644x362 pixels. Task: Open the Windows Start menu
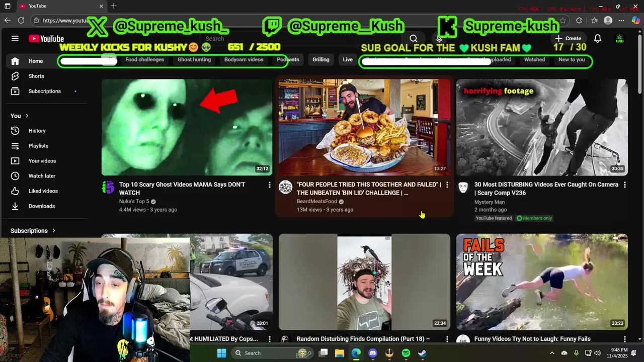point(221,353)
